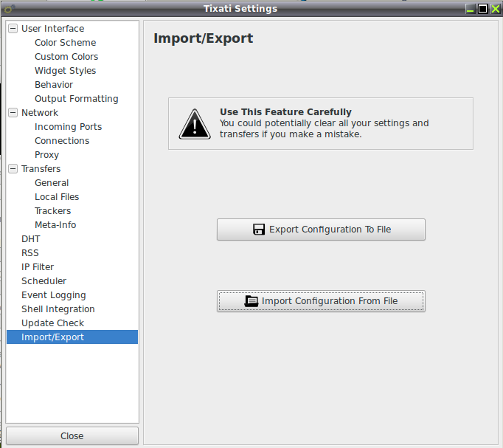Viewport: 503px width, 448px height.
Task: Open Connections settings
Action: (62, 141)
